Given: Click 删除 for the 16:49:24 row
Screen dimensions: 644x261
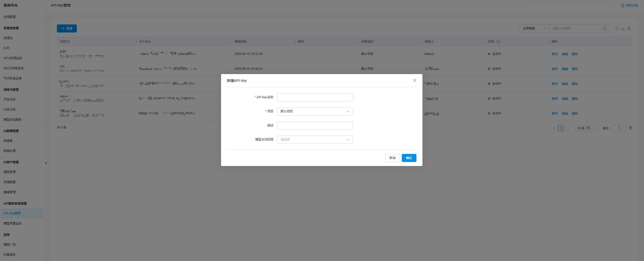Looking at the screenshot, I should coord(575,69).
